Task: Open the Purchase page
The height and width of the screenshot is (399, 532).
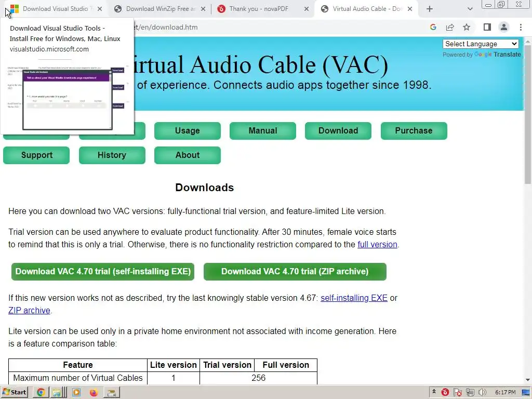Action: tap(414, 130)
